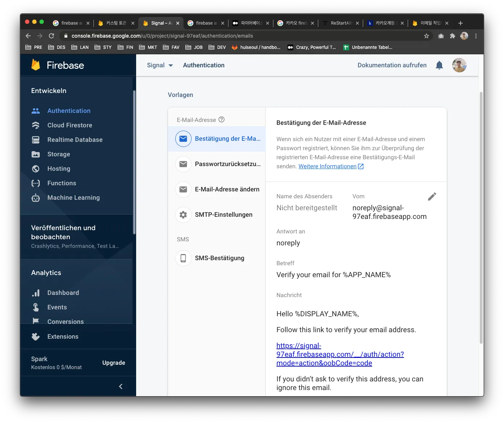Click the Events touch icon
Image resolution: width=504 pixels, height=423 pixels.
point(35,307)
